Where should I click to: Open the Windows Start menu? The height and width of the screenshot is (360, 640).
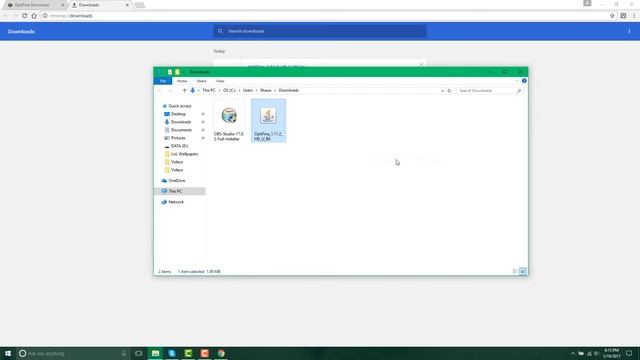8,353
